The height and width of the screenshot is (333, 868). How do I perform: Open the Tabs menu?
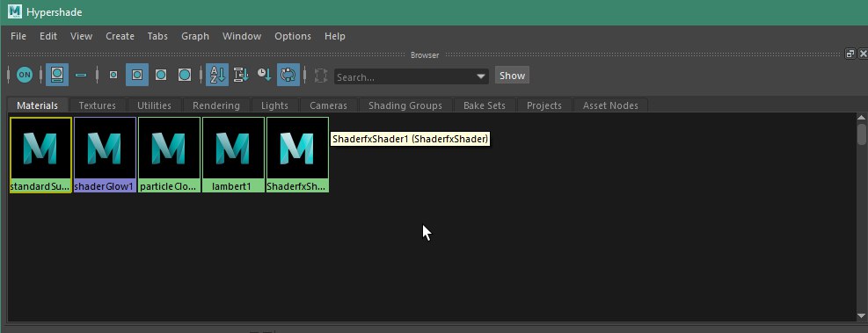tap(157, 36)
